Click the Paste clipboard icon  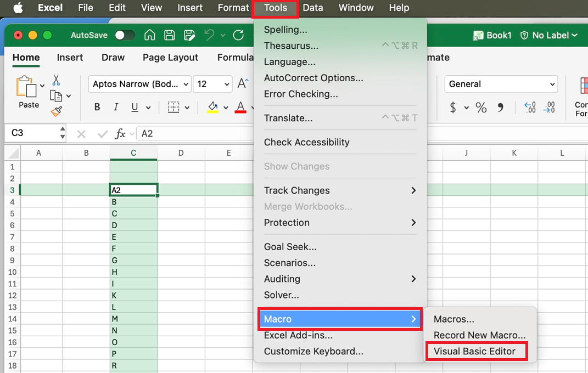click(x=26, y=87)
